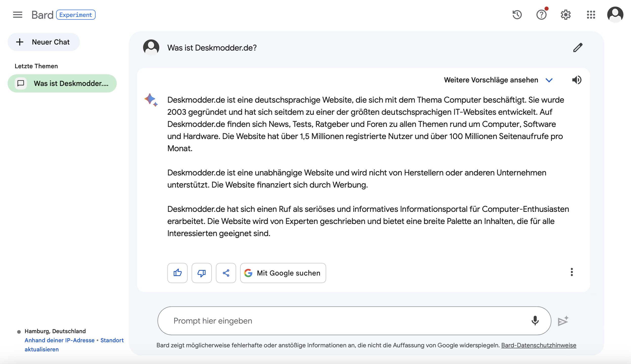This screenshot has height=364, width=631.
Task: Open the help question mark icon
Action: (x=542, y=15)
